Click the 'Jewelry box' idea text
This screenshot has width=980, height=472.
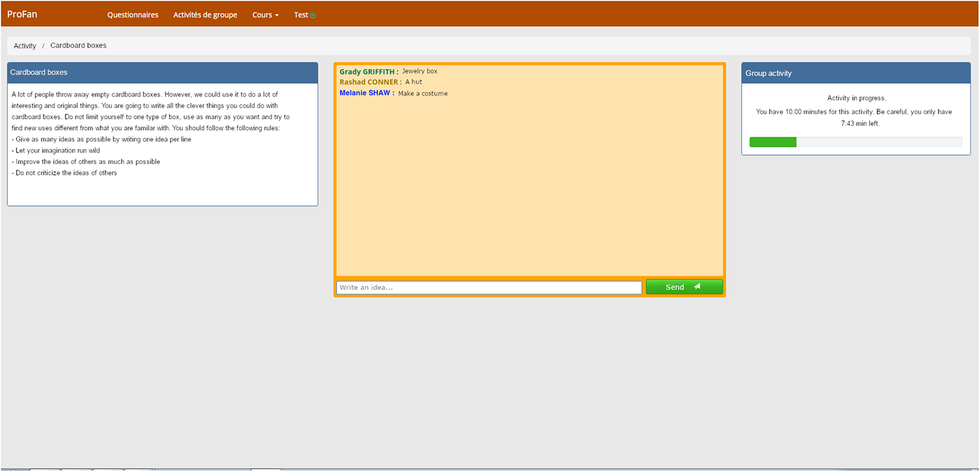(420, 71)
